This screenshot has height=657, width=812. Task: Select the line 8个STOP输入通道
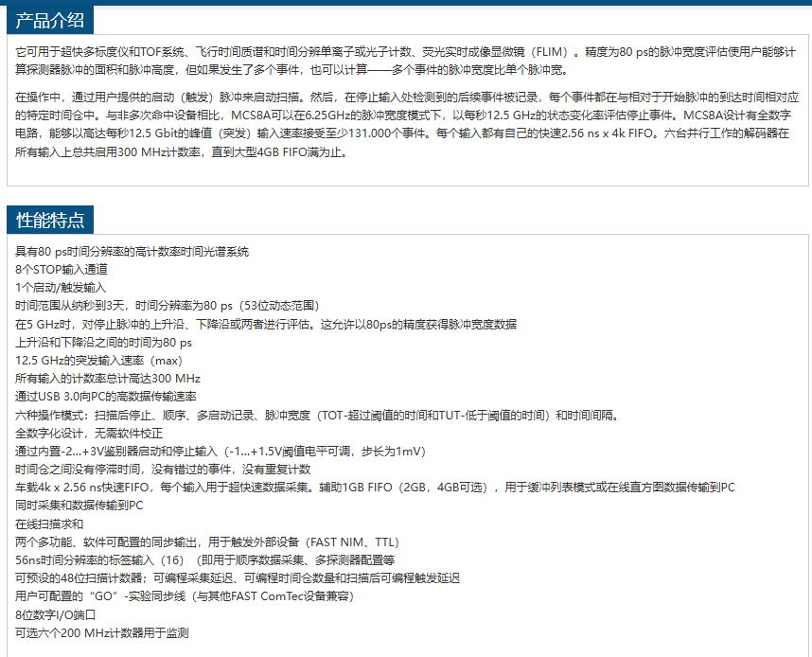pos(62,269)
